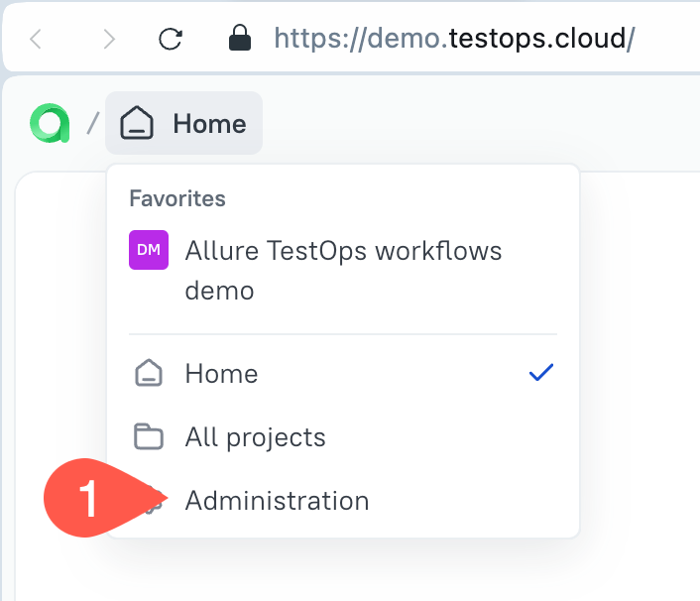
Task: Reload the page with refresh icon
Action: [171, 39]
